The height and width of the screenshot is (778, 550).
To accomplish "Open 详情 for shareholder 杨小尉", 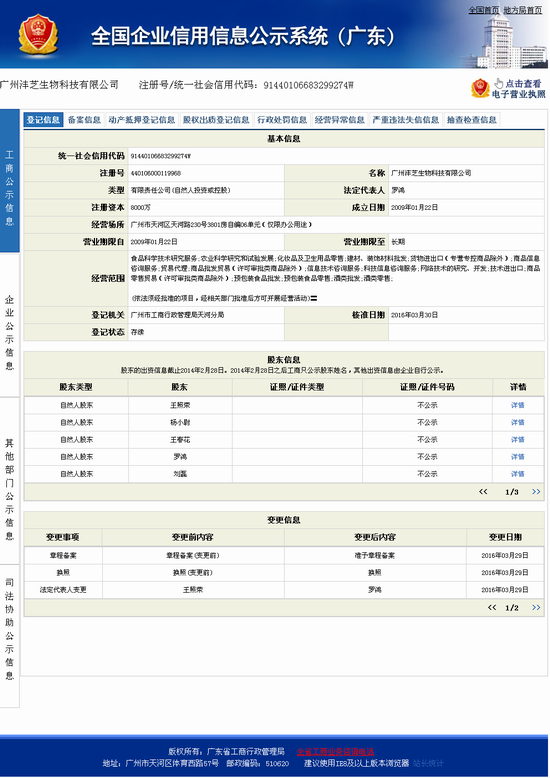I will tap(518, 423).
